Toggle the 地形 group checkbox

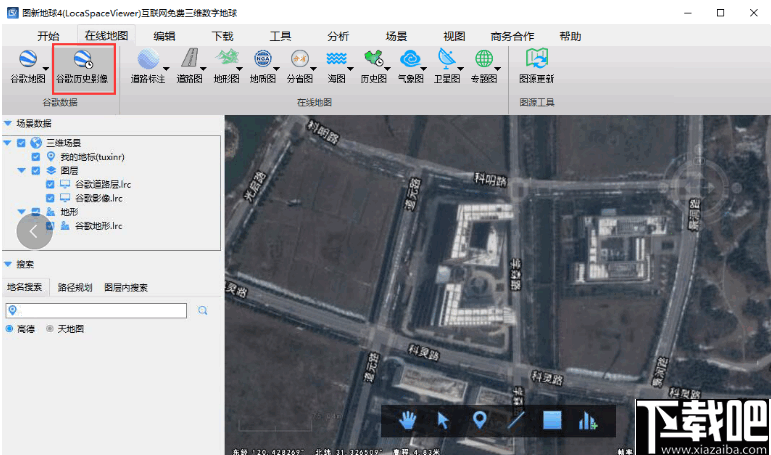pos(35,212)
